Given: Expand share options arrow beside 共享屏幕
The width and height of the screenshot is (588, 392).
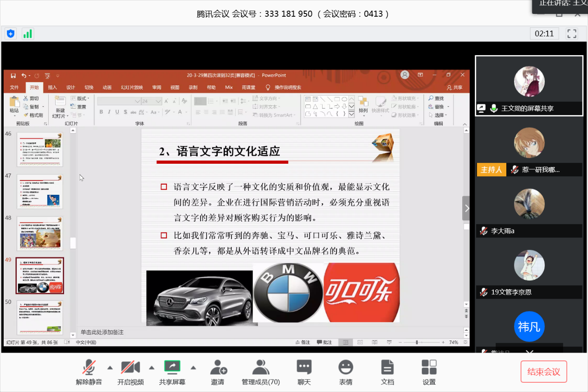Looking at the screenshot, I should pos(193,368).
